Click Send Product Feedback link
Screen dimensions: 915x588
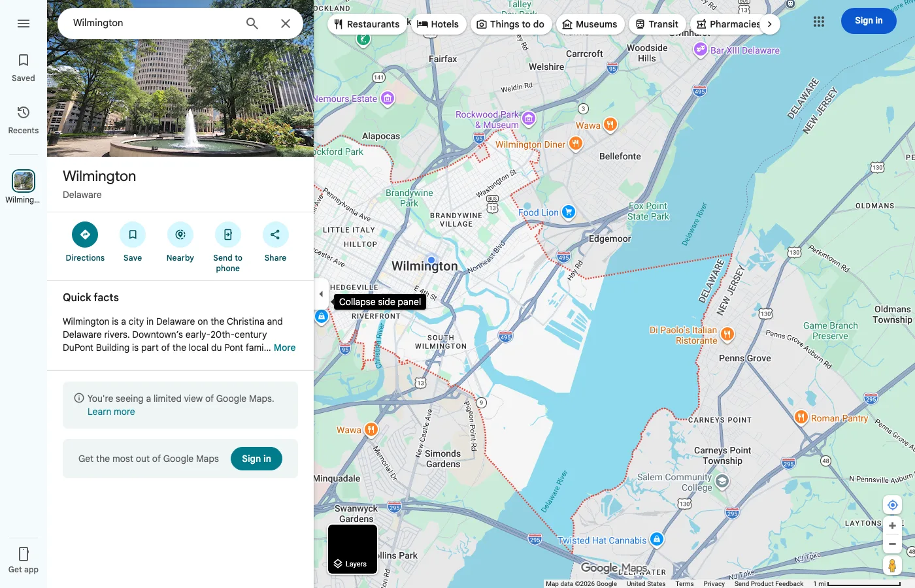click(769, 584)
